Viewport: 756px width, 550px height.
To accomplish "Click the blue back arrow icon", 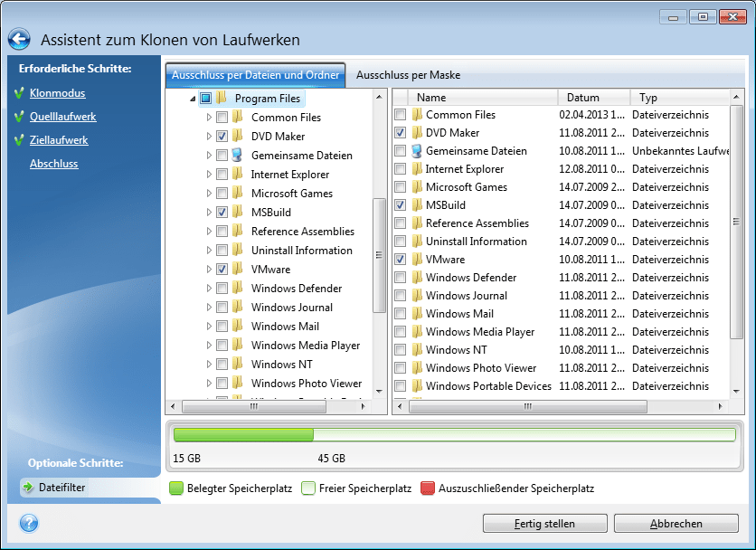I will point(19,40).
